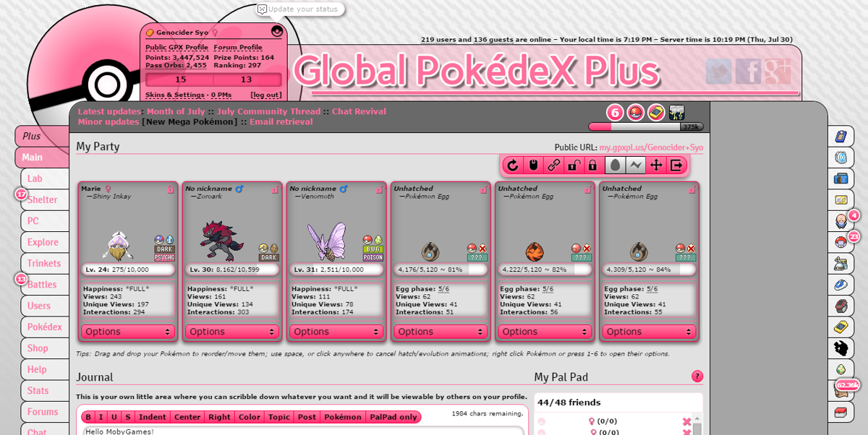Toggle the lightning animation button
Screen dimensions: 868x435
(636, 165)
